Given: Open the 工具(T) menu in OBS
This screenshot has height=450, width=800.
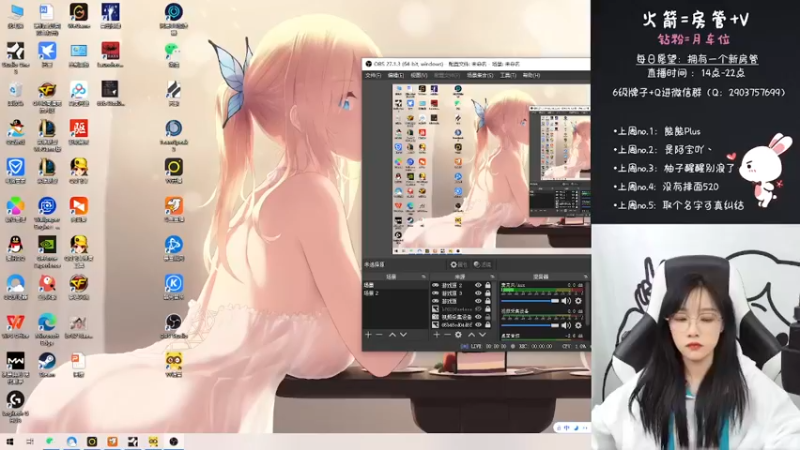Looking at the screenshot, I should (x=508, y=76).
